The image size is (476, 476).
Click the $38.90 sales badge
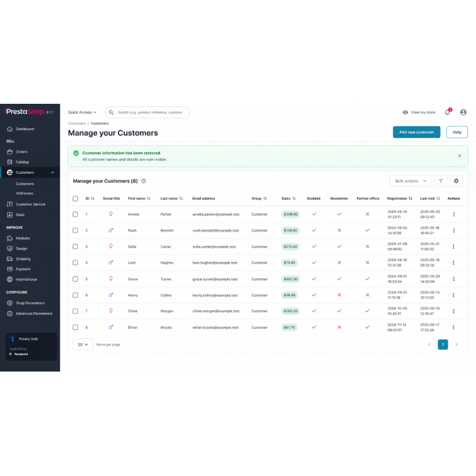pos(290,295)
